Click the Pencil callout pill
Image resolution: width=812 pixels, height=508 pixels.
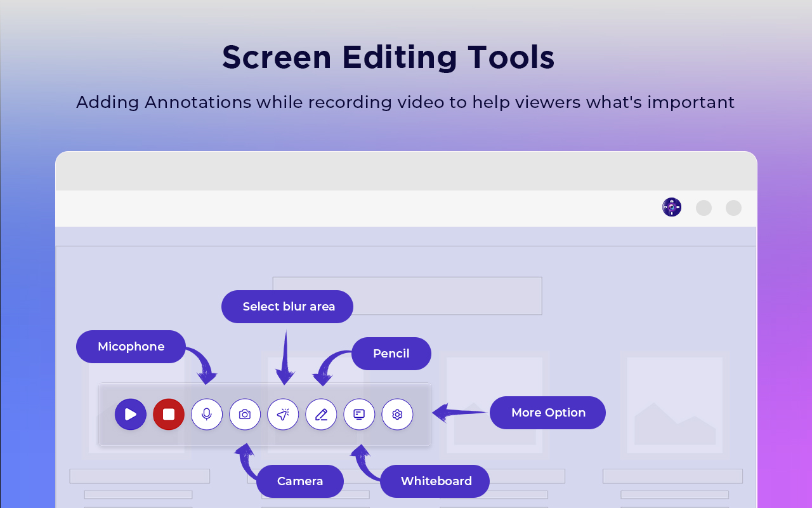[x=391, y=354]
